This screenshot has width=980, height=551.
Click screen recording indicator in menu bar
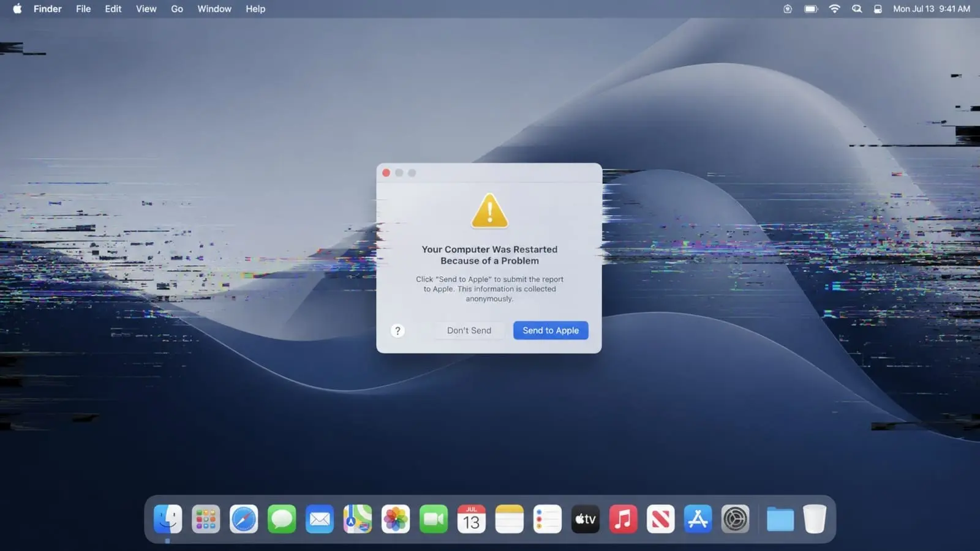click(x=788, y=9)
